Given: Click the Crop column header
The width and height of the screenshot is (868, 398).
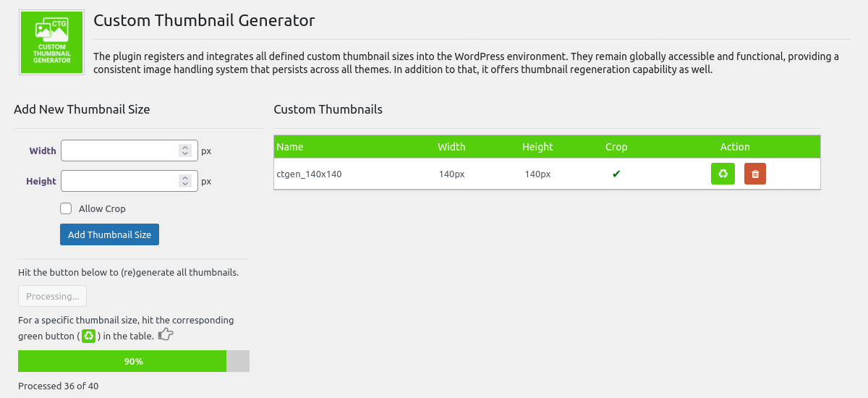Looking at the screenshot, I should point(616,146).
